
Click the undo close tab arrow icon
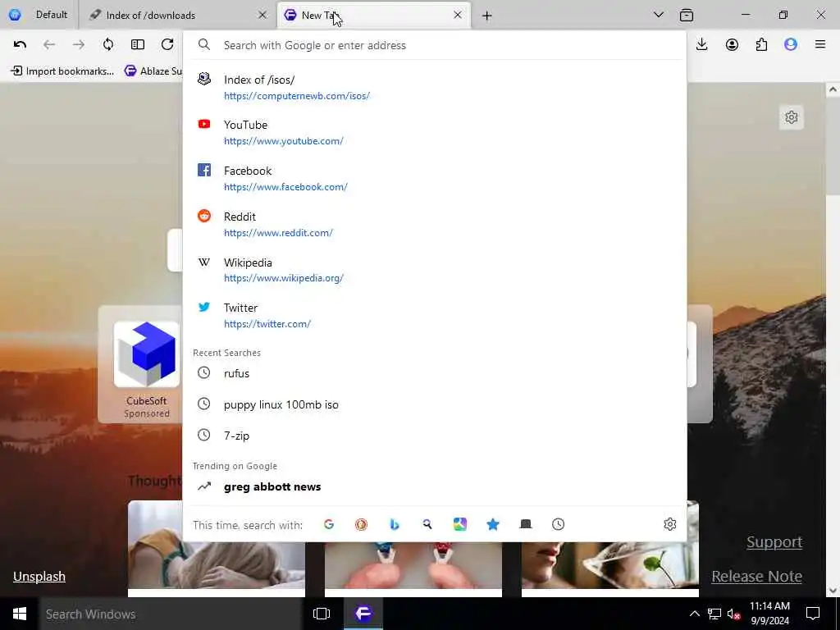point(20,44)
